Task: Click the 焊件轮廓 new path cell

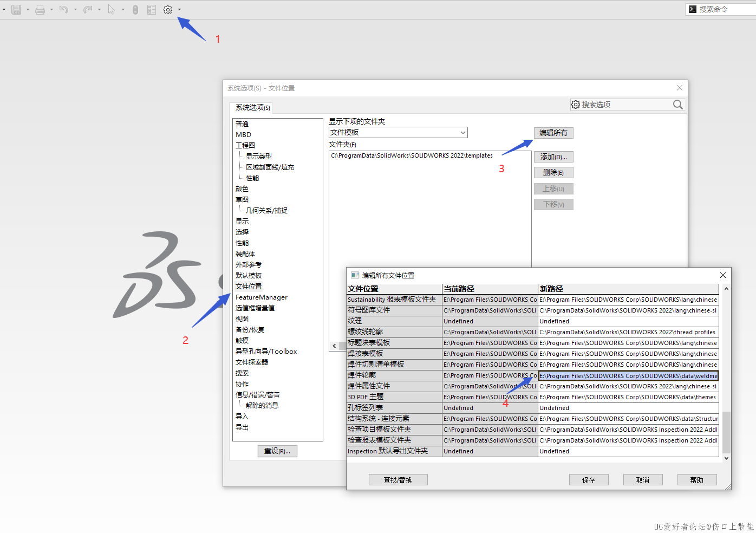Action: [628, 375]
